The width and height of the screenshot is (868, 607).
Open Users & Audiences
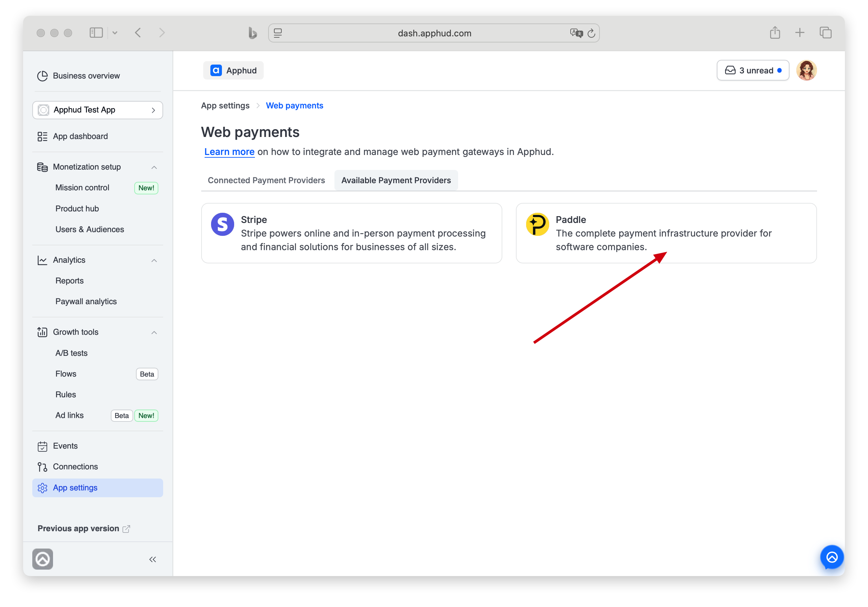pyautogui.click(x=90, y=229)
